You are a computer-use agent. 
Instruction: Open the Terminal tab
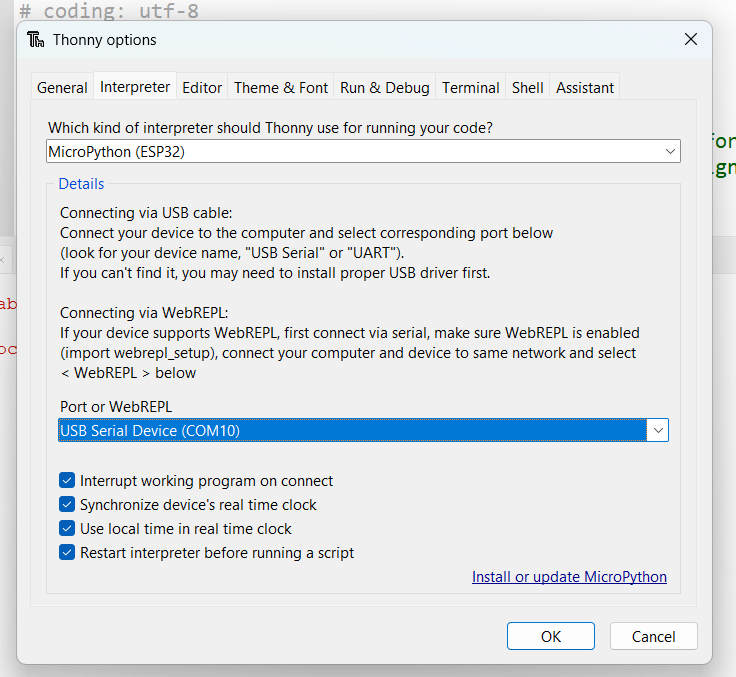click(470, 88)
